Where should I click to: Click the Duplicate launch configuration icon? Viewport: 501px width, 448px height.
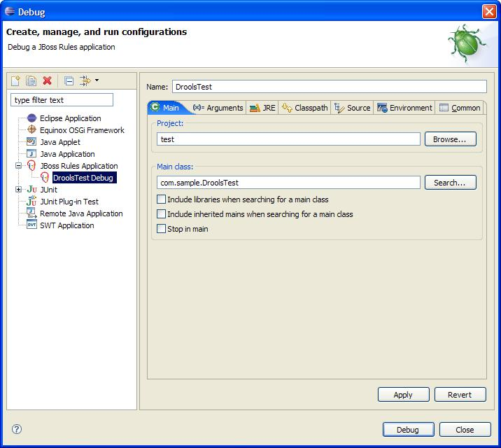pos(31,81)
